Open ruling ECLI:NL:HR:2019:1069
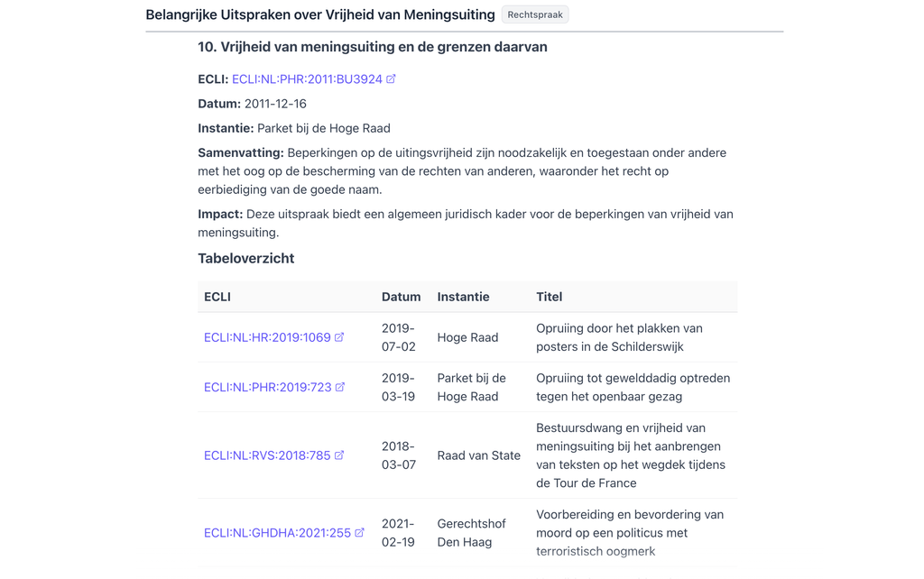This screenshot has width=924, height=579. (x=267, y=337)
